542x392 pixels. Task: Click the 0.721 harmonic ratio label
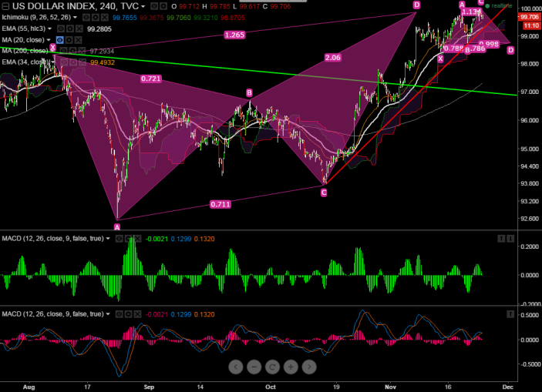coord(150,79)
